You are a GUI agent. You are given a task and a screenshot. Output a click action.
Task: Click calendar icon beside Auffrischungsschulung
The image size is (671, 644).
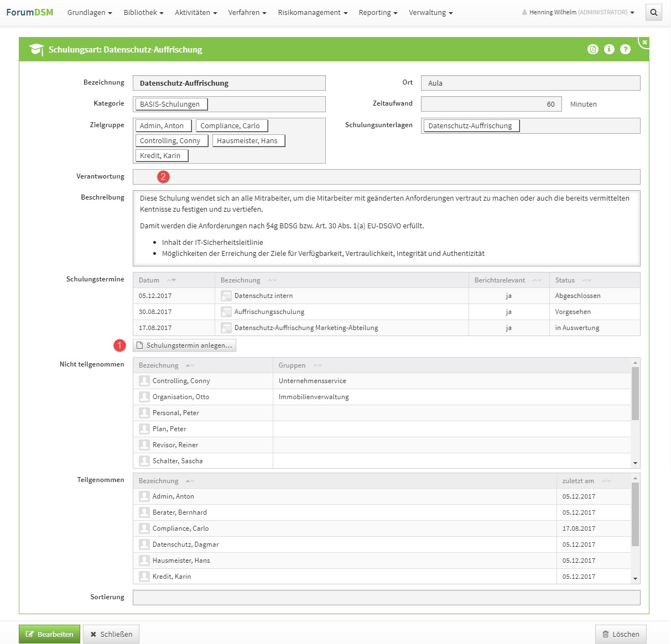point(226,312)
